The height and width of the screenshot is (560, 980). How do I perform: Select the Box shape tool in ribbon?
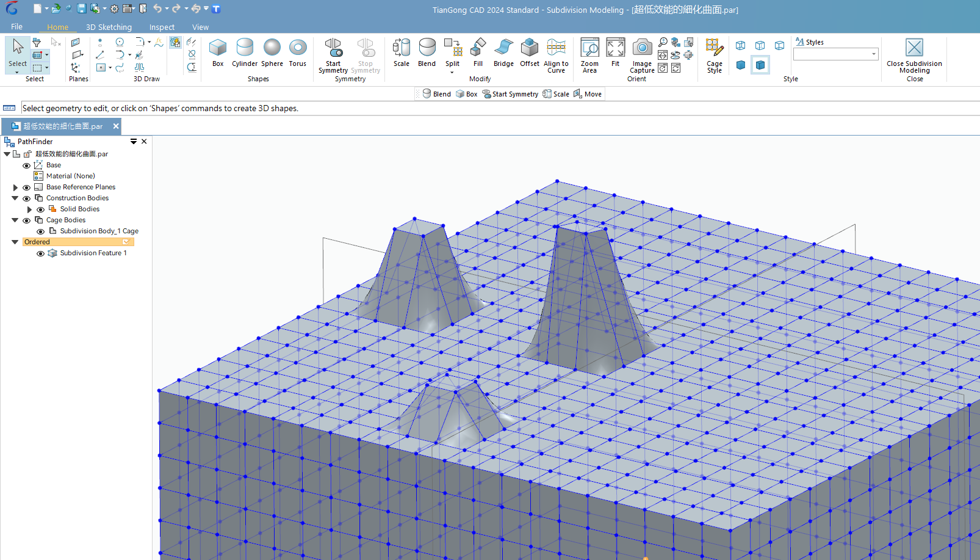(x=218, y=53)
